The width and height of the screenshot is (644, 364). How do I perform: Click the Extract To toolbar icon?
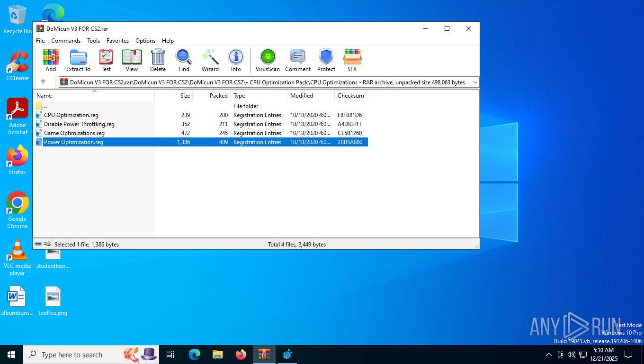click(78, 60)
